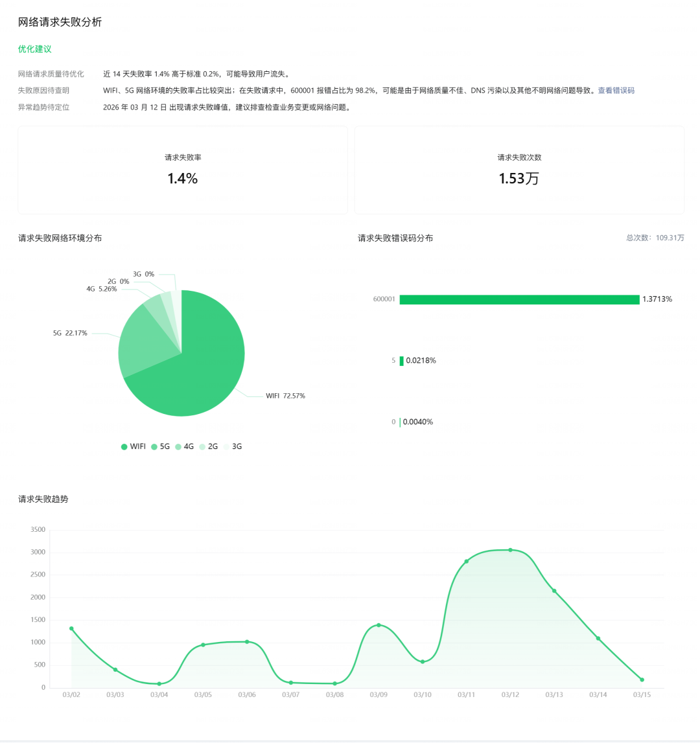Toggle the WIFI legend item below the pie

(134, 446)
